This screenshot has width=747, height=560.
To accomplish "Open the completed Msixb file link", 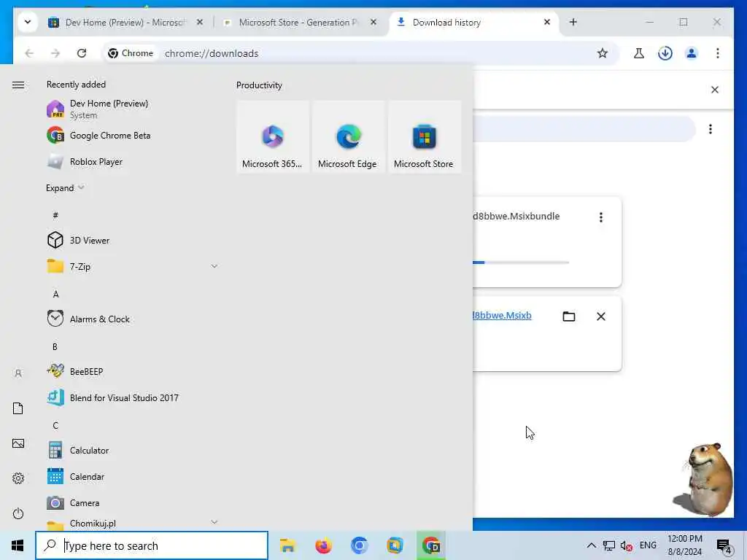I will [502, 315].
